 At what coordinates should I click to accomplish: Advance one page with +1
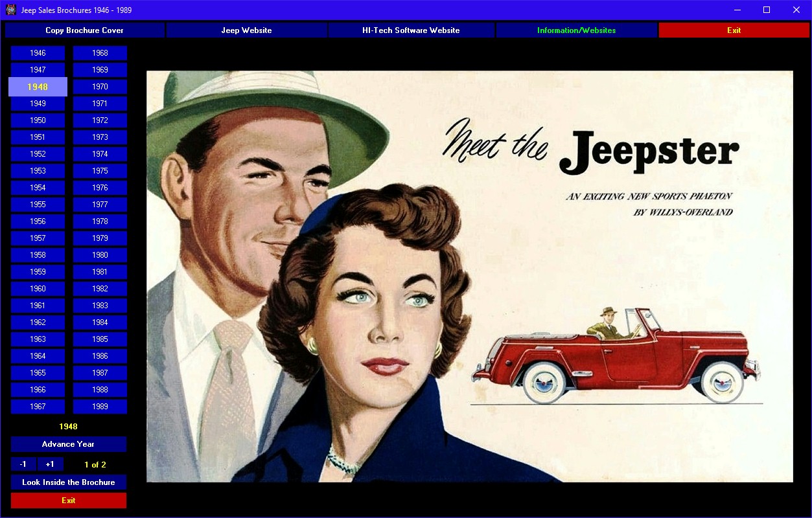[x=50, y=464]
